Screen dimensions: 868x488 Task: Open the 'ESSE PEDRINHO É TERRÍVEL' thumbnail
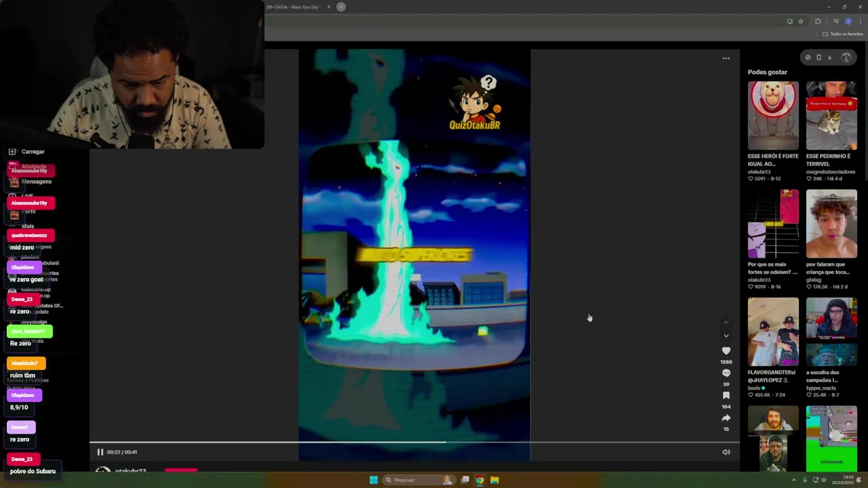(831, 115)
